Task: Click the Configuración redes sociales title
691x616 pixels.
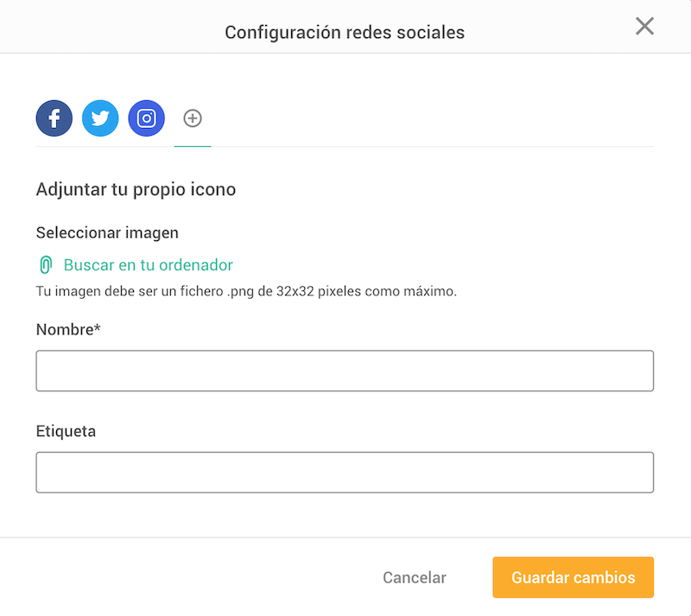Action: pos(345,32)
